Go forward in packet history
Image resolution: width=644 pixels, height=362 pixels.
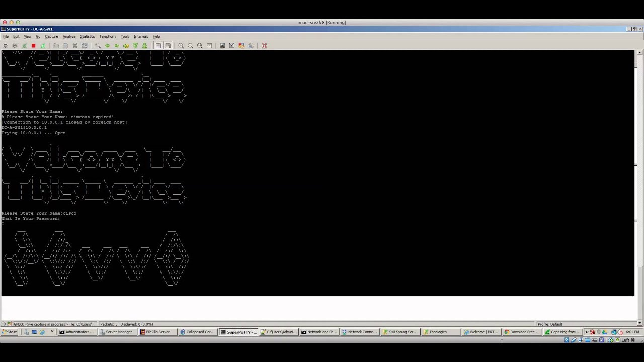116,46
